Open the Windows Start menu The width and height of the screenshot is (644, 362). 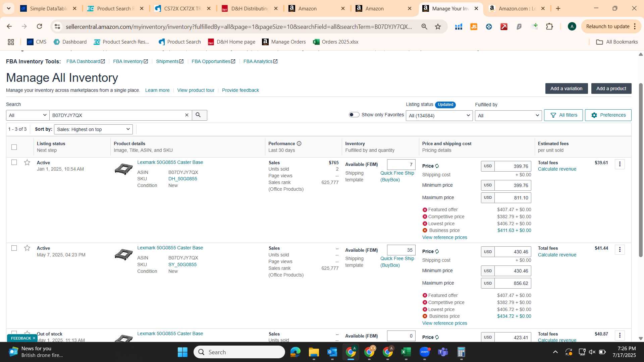pos(182,352)
